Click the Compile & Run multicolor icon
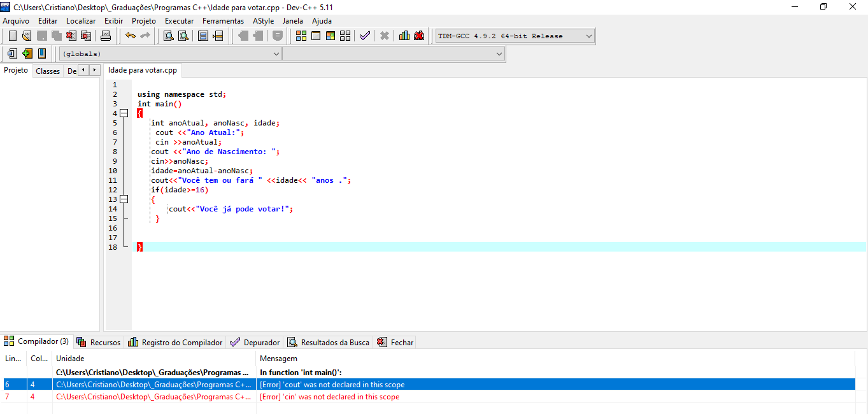Viewport: 868px width, 414px height. (x=330, y=36)
